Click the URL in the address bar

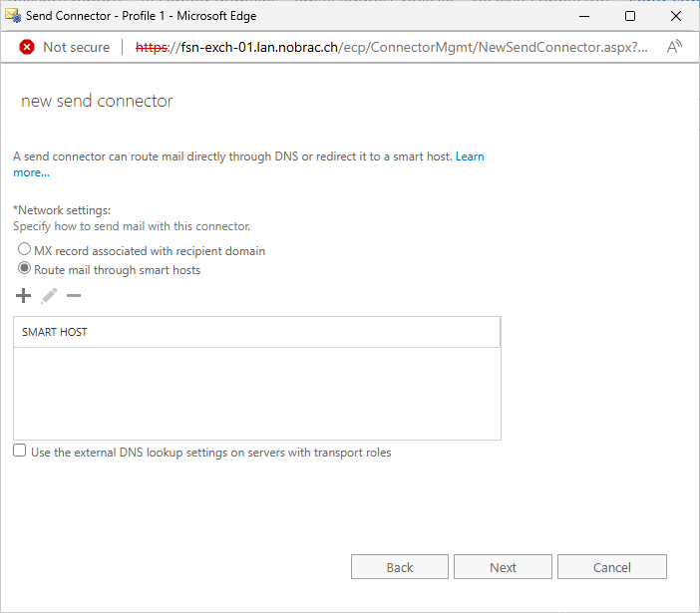pyautogui.click(x=391, y=47)
